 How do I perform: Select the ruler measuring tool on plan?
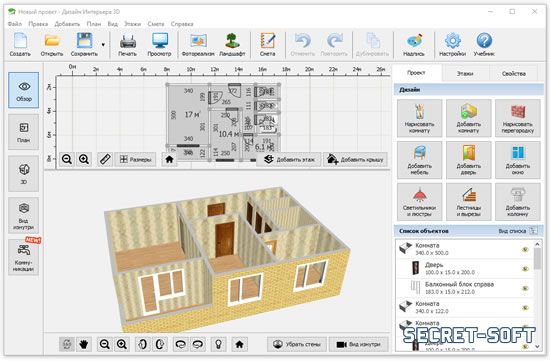click(x=105, y=159)
